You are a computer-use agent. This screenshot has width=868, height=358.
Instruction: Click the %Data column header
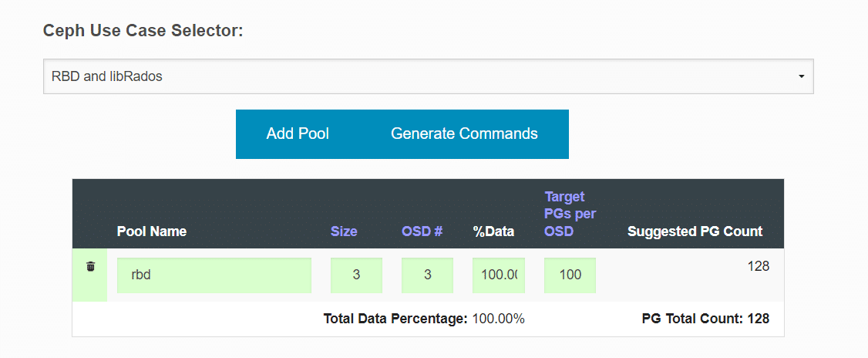494,231
